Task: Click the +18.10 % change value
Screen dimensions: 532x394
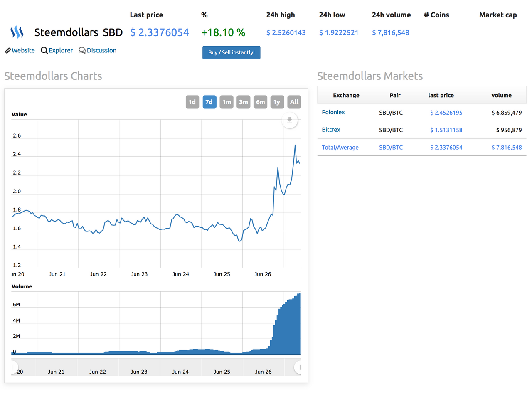Action: click(x=223, y=32)
